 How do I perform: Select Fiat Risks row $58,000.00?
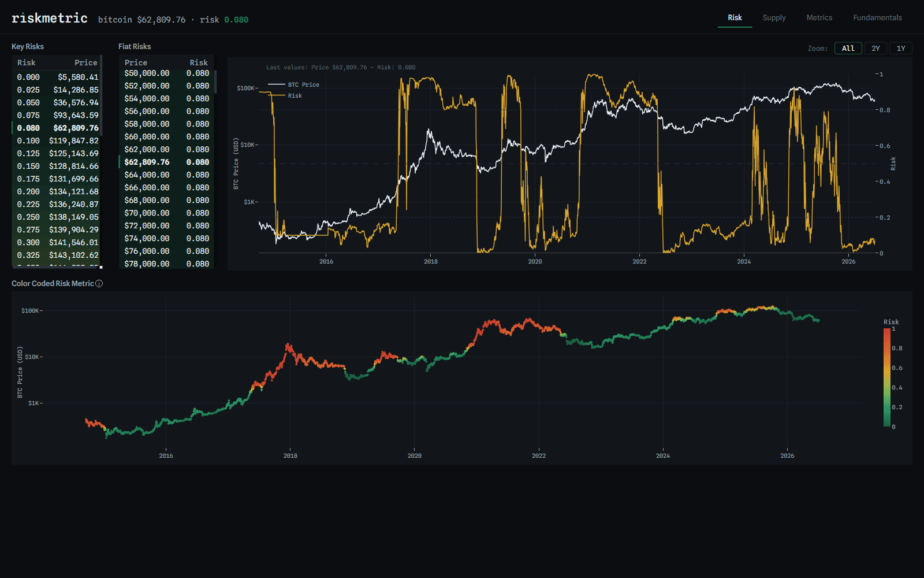[166, 124]
